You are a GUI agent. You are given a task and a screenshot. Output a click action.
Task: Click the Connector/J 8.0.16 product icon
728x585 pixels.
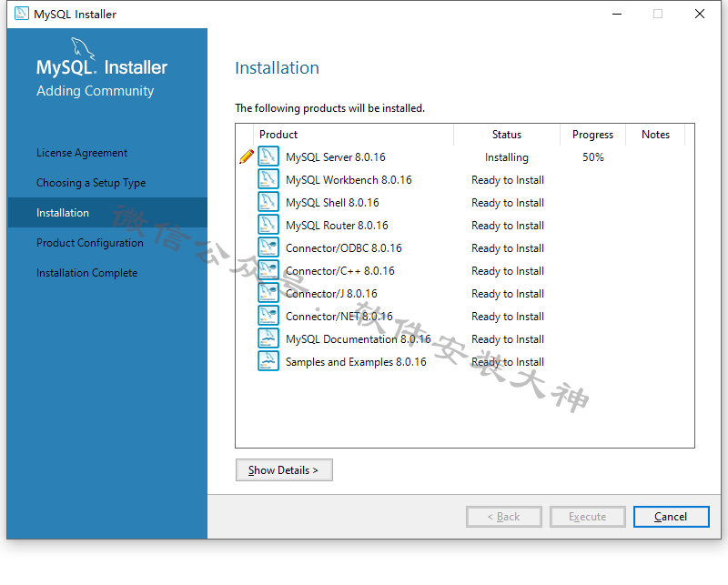pyautogui.click(x=268, y=293)
